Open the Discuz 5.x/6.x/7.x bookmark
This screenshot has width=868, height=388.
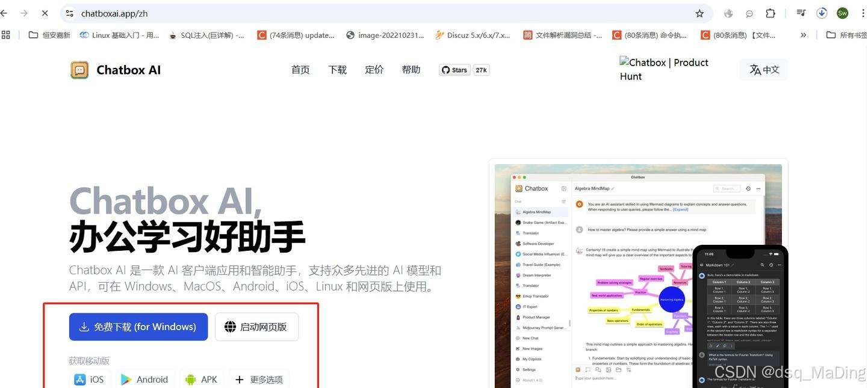(x=473, y=35)
